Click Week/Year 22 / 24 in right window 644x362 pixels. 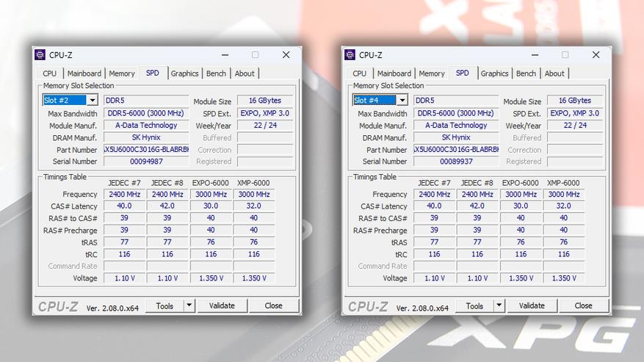[574, 126]
